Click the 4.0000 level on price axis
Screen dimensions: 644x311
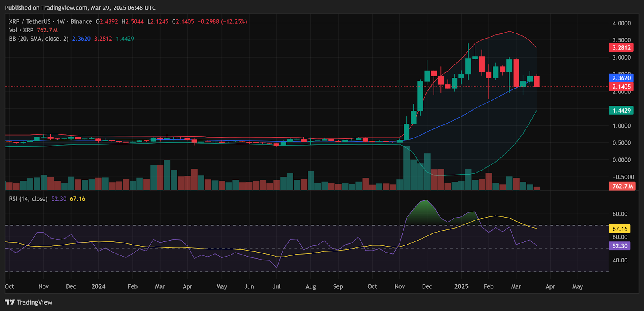click(621, 23)
